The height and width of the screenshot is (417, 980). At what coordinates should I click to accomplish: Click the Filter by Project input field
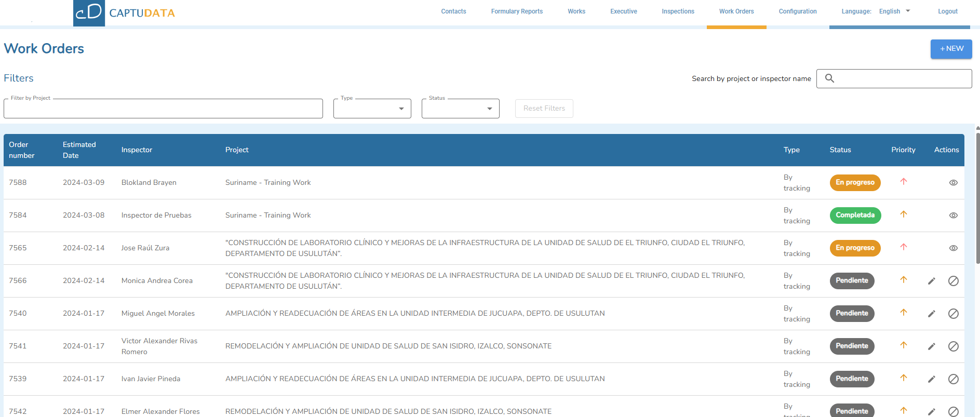[163, 109]
